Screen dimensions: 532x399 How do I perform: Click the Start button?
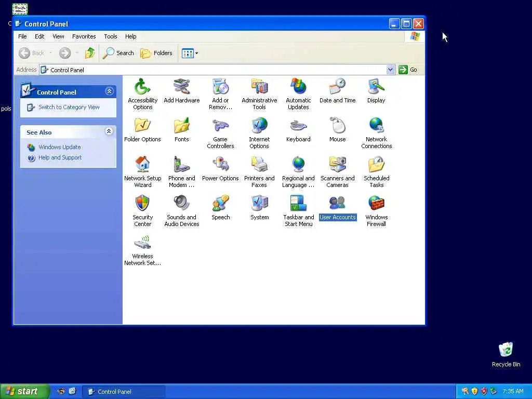tap(24, 391)
